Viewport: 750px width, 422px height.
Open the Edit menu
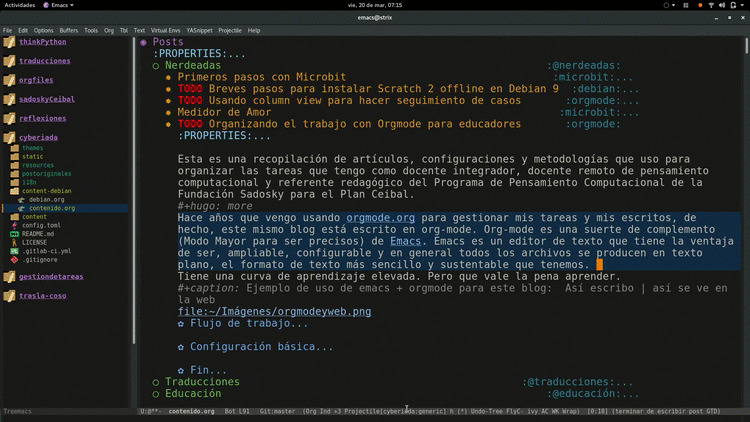[x=23, y=30]
